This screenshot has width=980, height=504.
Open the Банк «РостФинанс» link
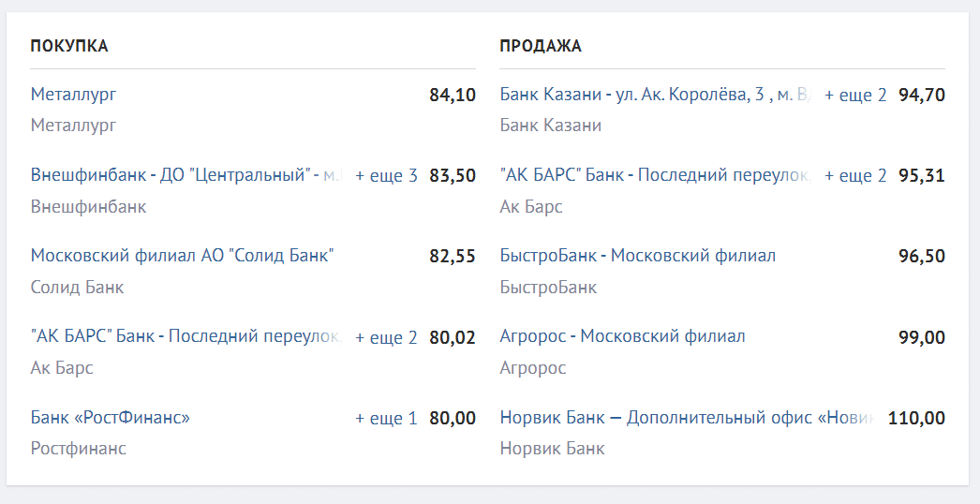click(x=110, y=418)
